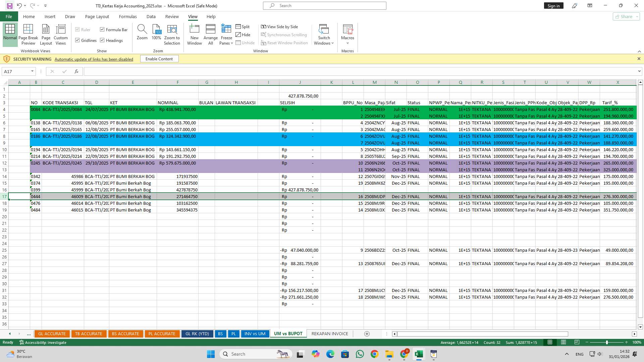644x362 pixels.
Task: Open the Name Box dropdown arrow
Action: 32,71
